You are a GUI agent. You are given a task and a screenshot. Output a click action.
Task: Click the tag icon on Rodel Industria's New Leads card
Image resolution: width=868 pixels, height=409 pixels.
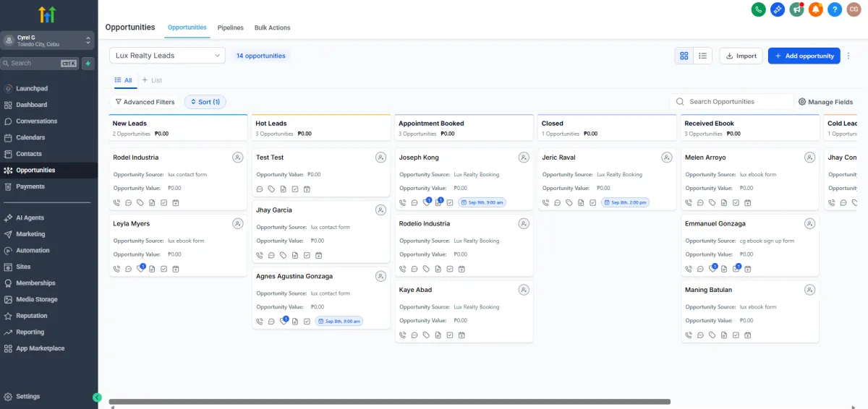[x=140, y=202]
